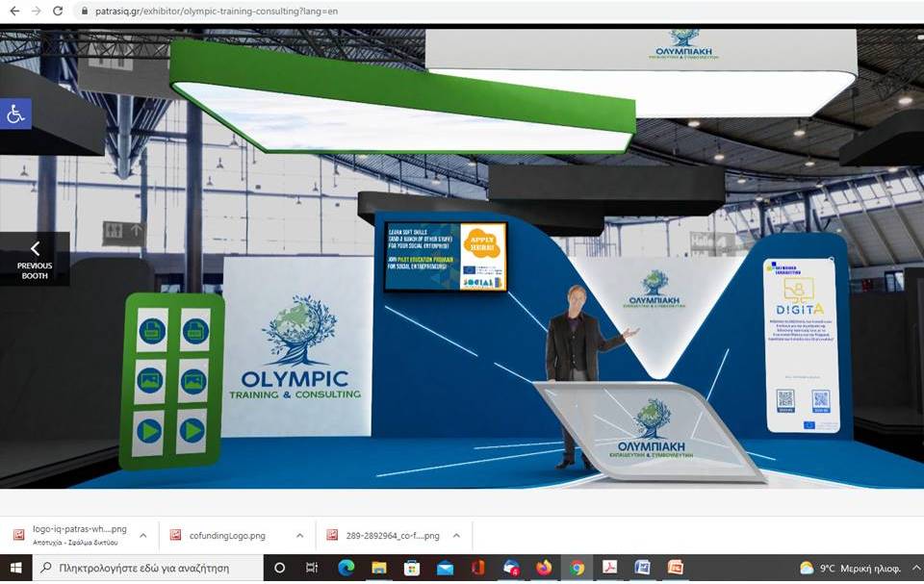Screen dimensions: 924x584
Task: Expand options for logo-iq-patras download
Action: click(x=143, y=536)
